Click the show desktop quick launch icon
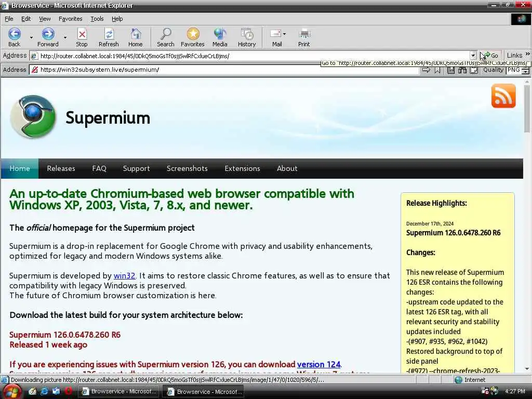Image resolution: width=532 pixels, height=399 pixels. [x=56, y=391]
